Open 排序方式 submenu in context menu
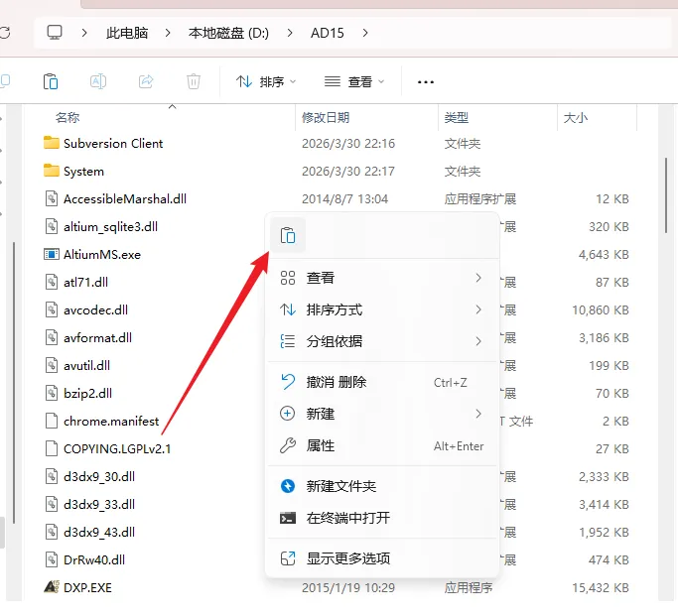The image size is (678, 616). [382, 309]
